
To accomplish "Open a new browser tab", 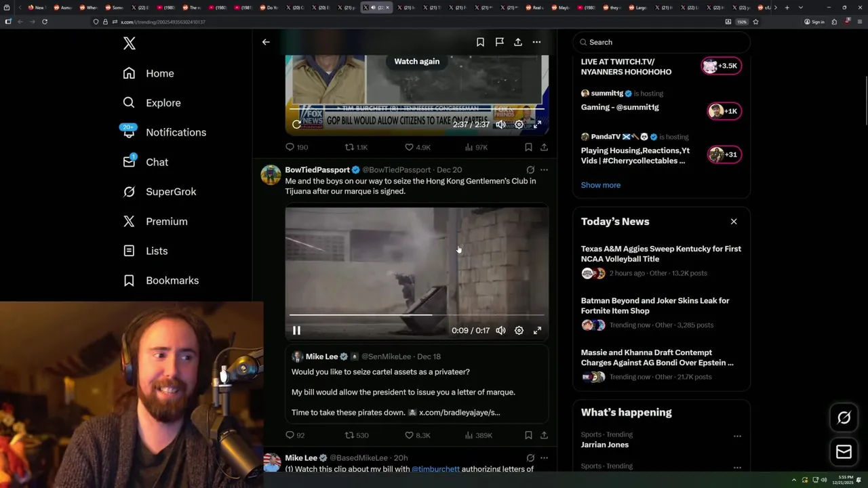I will tap(787, 7).
